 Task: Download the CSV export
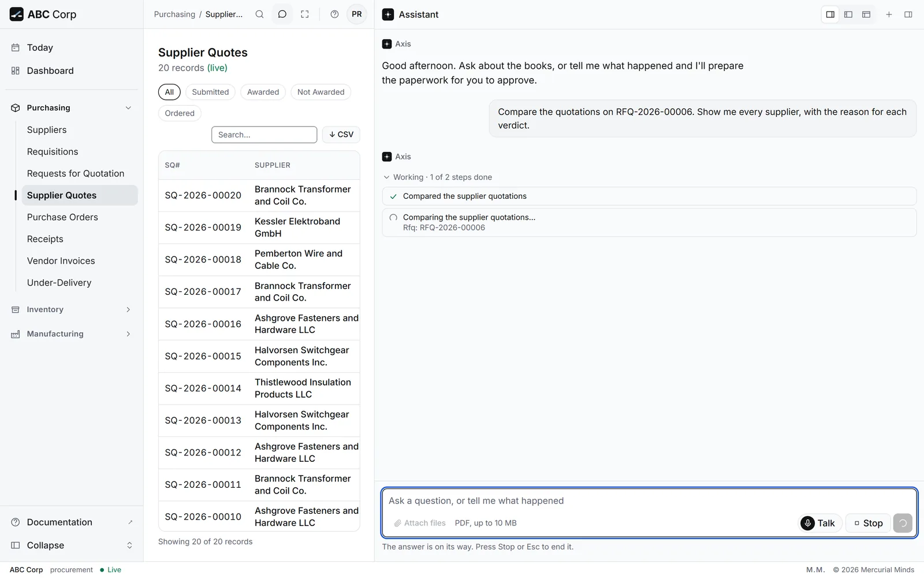click(341, 135)
